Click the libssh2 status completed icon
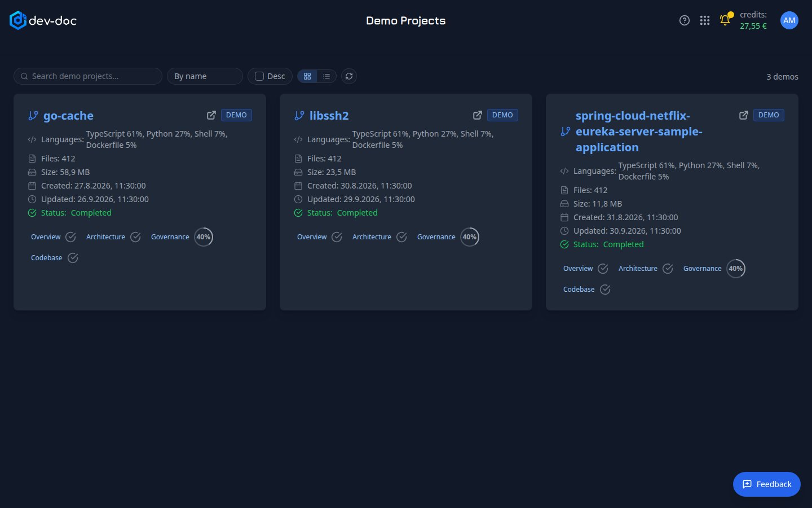Viewport: 812px width, 508px height. [x=298, y=213]
